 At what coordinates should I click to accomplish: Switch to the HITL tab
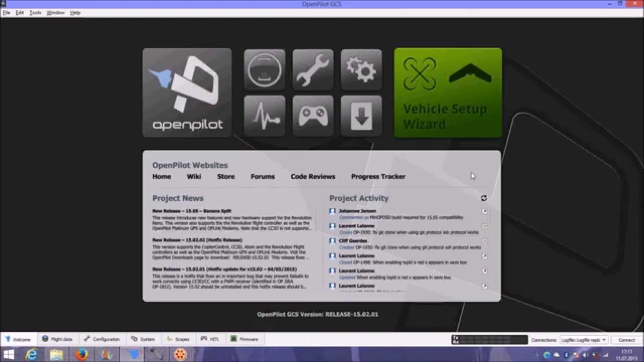[x=211, y=339]
